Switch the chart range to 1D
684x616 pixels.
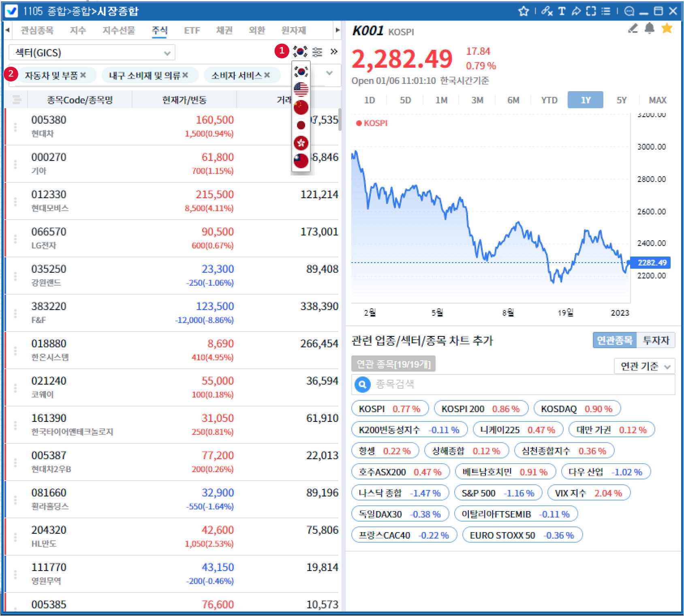click(369, 100)
